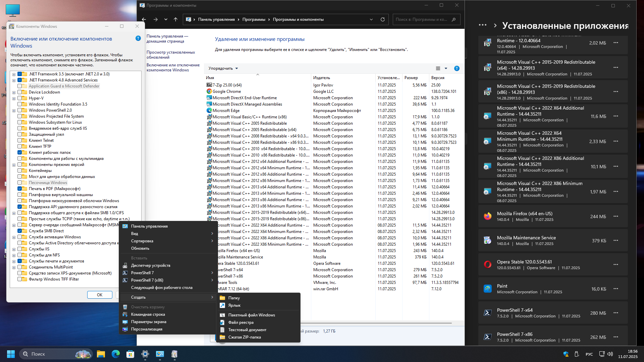Select WinRAR 7.12 row publisher win.rar GmbH
The height and width of the screenshot is (362, 644).
click(x=325, y=289)
